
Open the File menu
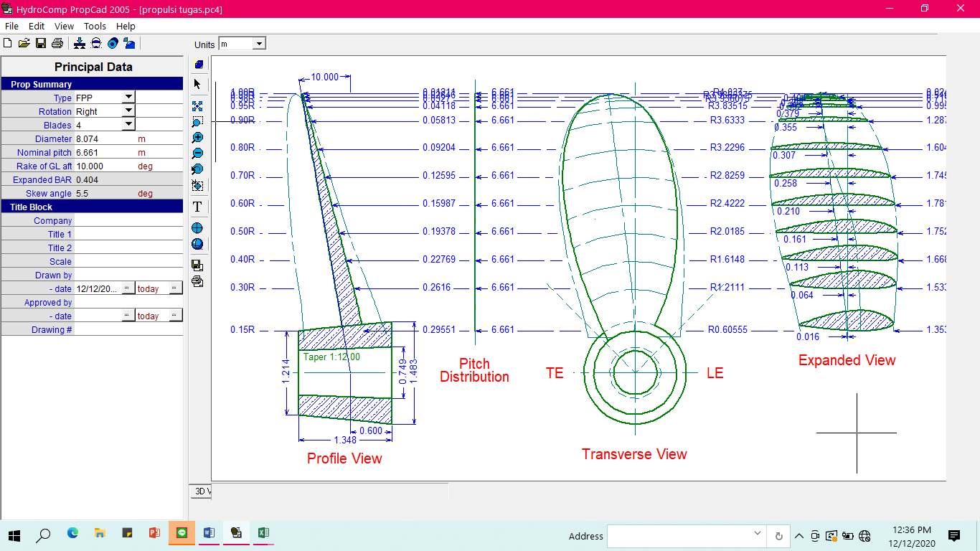pyautogui.click(x=11, y=26)
